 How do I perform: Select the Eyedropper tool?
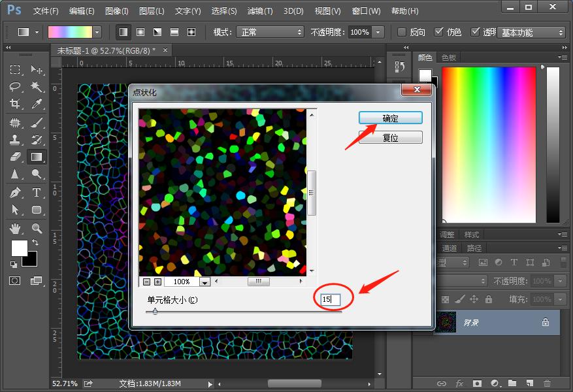37,105
